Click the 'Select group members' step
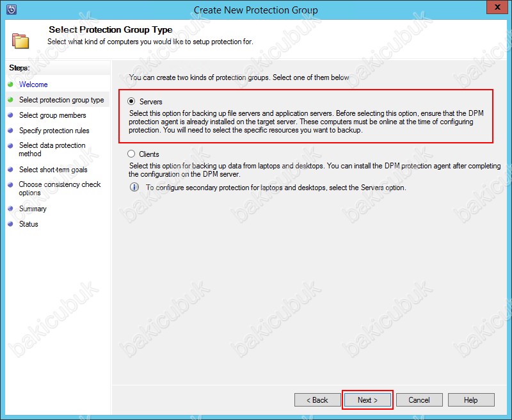The width and height of the screenshot is (512, 420). point(52,115)
